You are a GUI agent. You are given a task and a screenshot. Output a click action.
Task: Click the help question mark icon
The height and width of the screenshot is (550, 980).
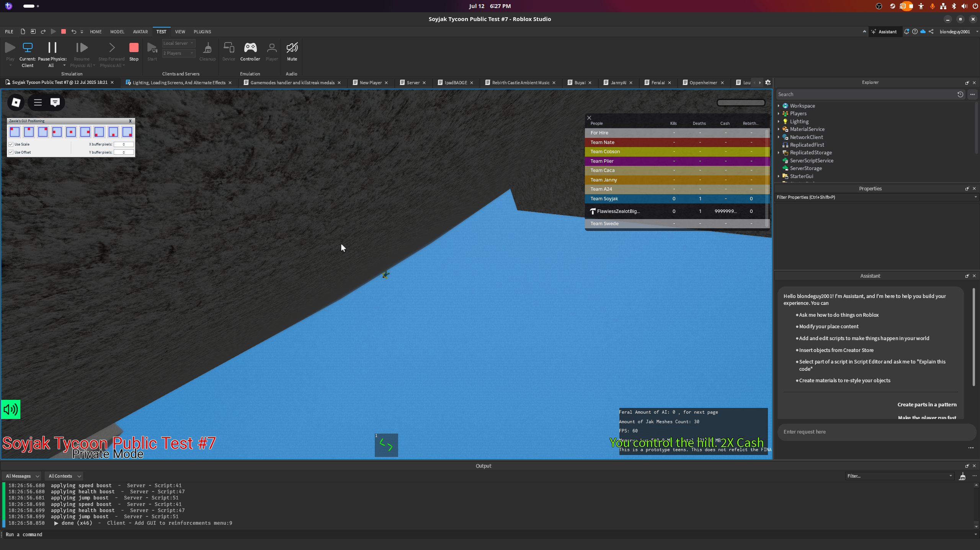click(915, 31)
